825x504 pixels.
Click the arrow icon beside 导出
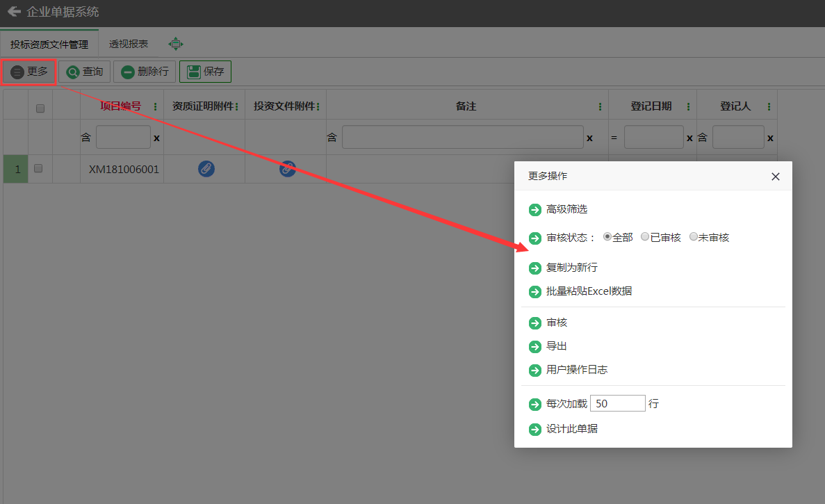tap(535, 347)
